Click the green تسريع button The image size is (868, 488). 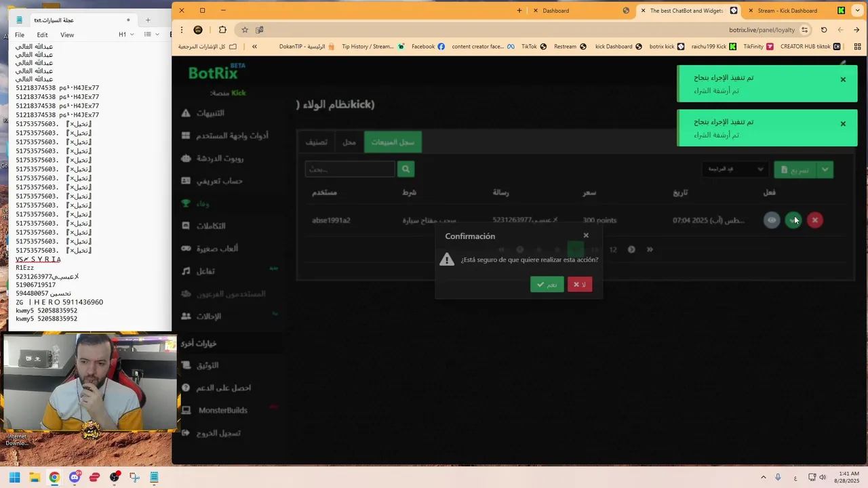[795, 170]
